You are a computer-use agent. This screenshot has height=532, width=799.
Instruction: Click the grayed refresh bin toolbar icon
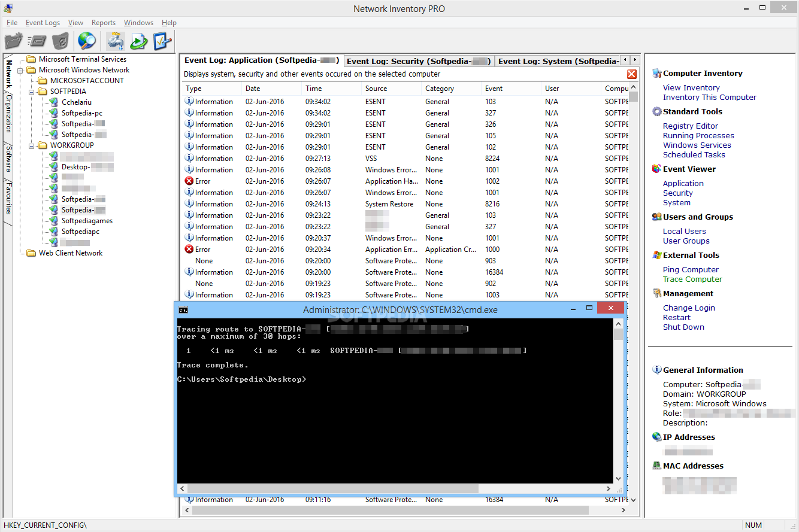(x=60, y=41)
